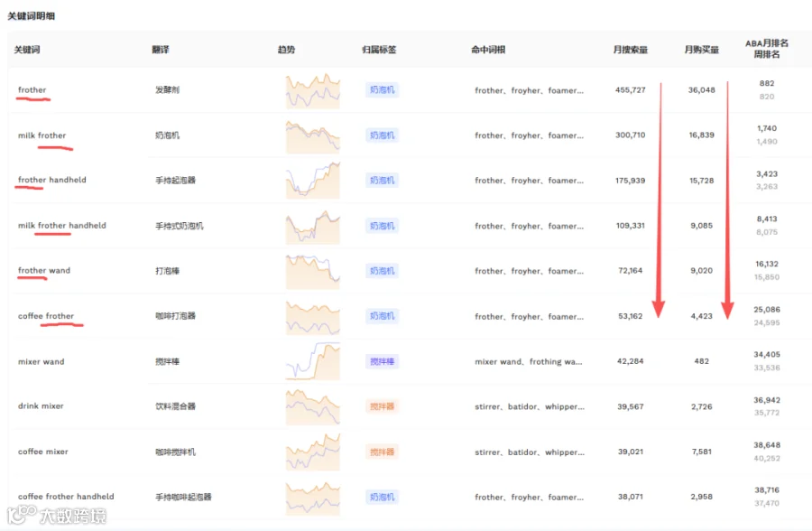Click the 奶泡机 tag in frother row
Screen dimensions: 812x531
[383, 89]
